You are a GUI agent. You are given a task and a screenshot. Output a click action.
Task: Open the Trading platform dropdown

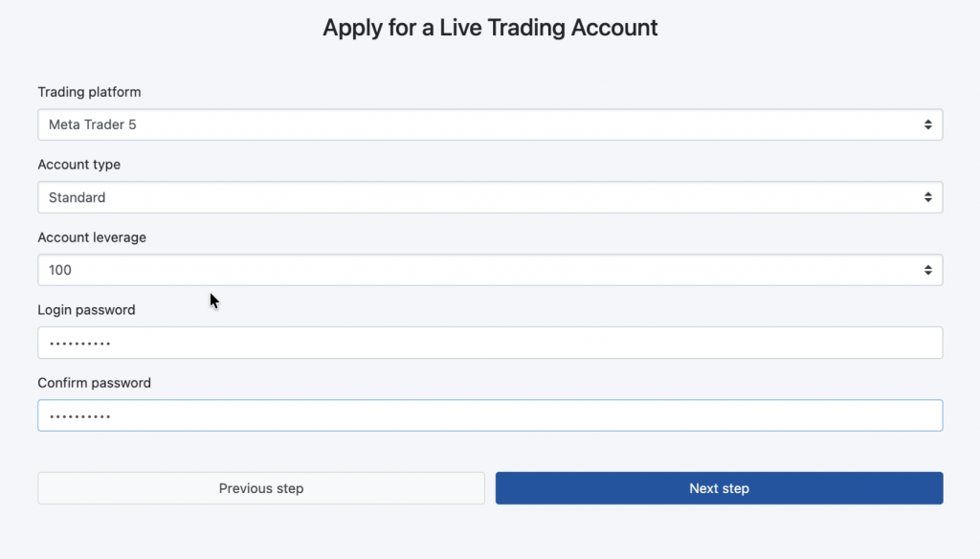click(x=490, y=124)
